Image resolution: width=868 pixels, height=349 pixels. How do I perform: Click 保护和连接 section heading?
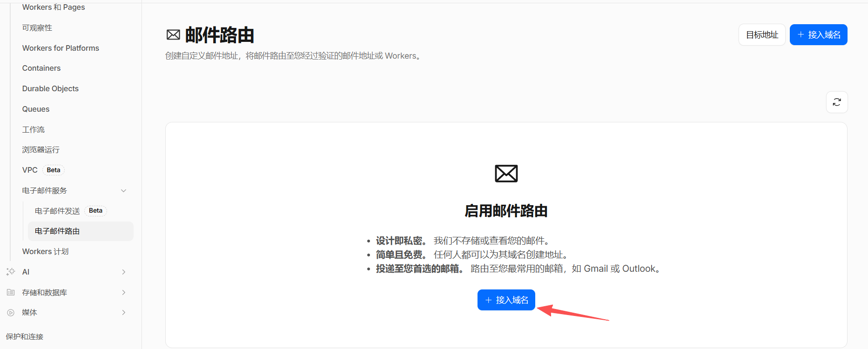point(25,336)
